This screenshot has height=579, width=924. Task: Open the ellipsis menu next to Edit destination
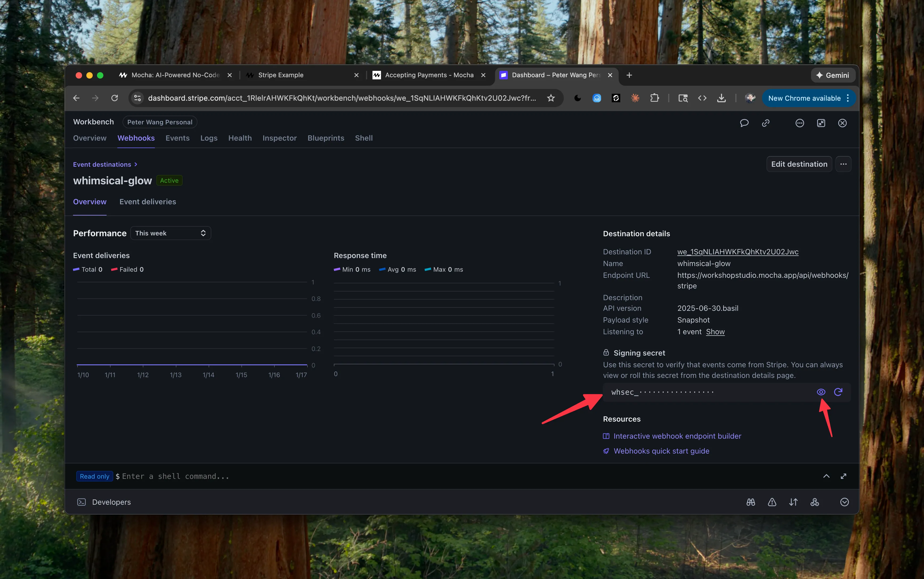(844, 164)
